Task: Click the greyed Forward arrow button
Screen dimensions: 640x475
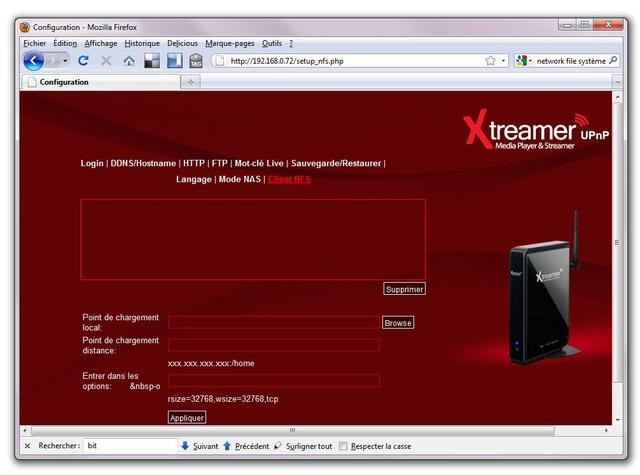Action: click(x=53, y=61)
